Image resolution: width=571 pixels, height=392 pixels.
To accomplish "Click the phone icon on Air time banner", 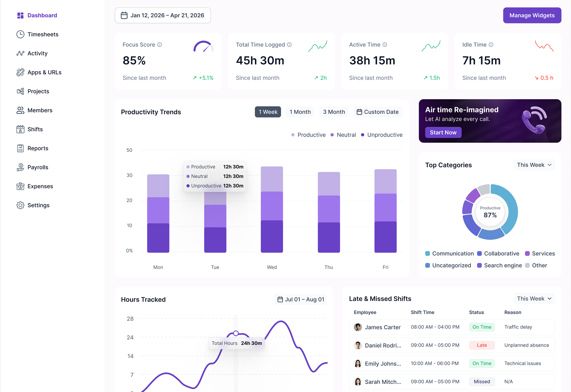I will point(534,120).
